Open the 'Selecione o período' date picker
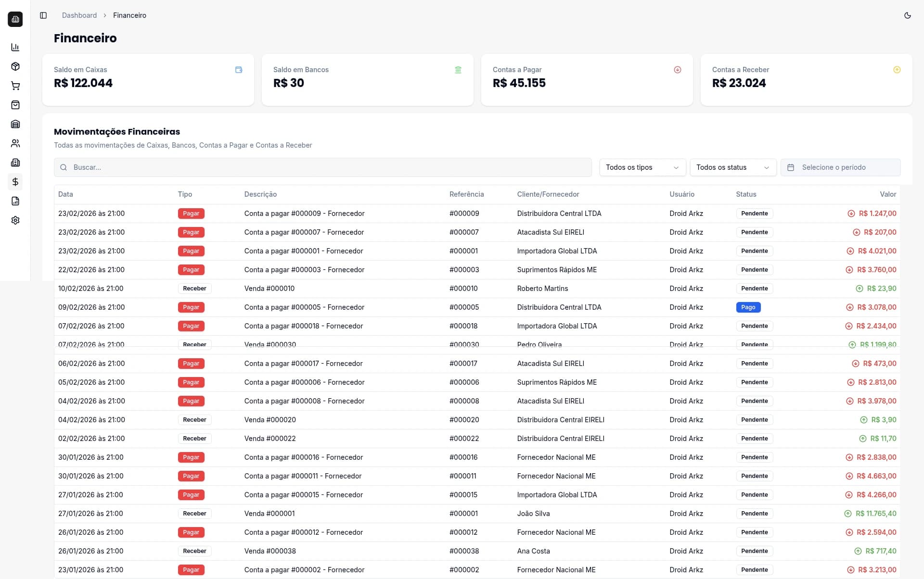924x579 pixels. point(840,167)
